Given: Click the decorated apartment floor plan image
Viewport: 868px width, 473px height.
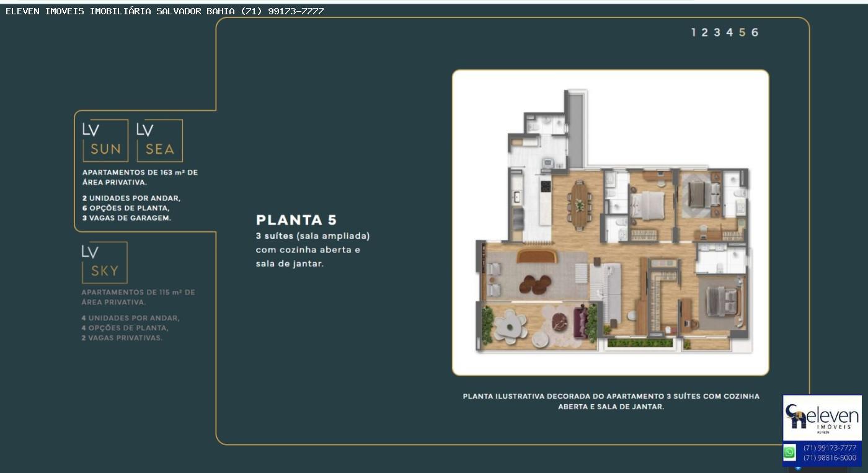Looking at the screenshot, I should (x=610, y=222).
